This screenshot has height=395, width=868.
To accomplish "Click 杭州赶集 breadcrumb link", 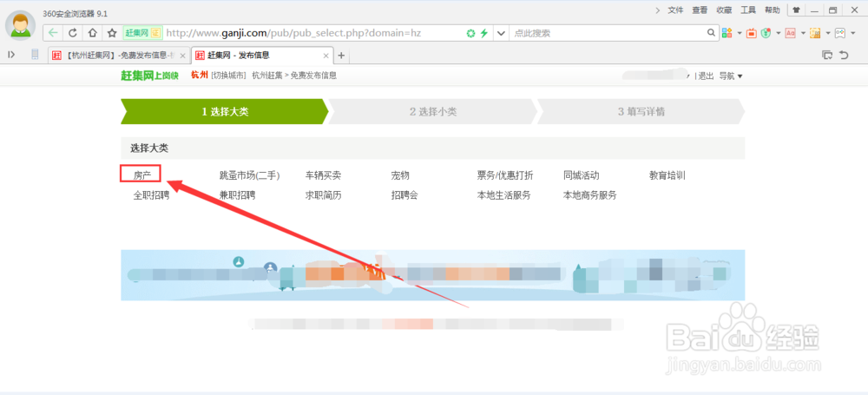I will 266,76.
